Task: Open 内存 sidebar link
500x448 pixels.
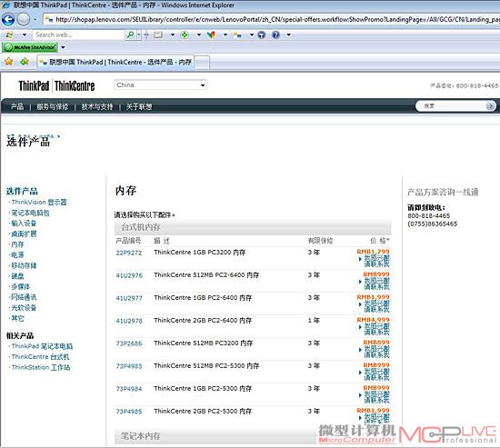Action: tap(17, 244)
